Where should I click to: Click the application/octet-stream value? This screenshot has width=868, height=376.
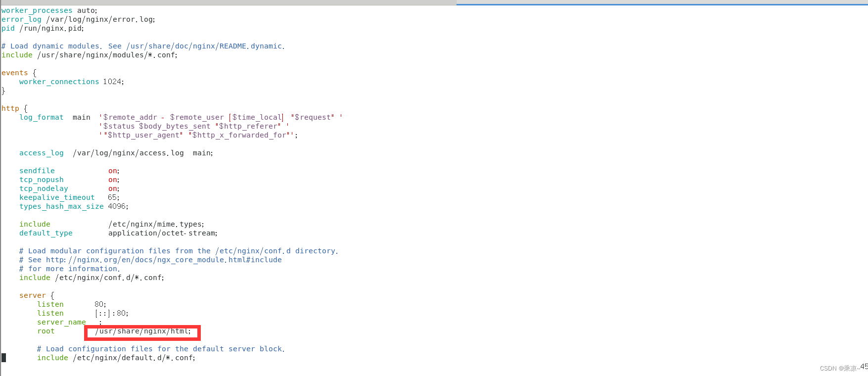coord(162,233)
